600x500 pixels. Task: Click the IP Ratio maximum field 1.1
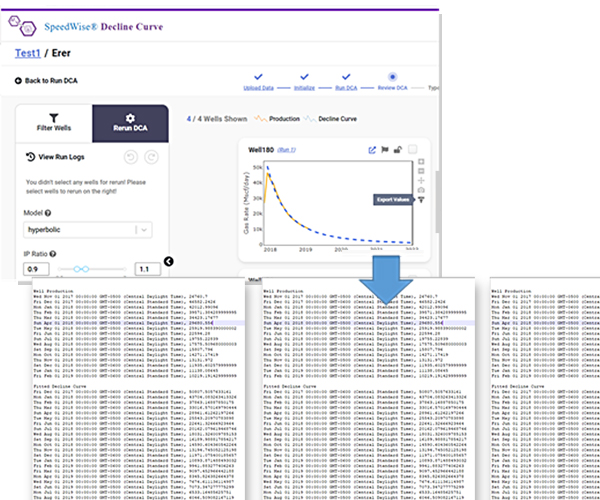click(148, 269)
